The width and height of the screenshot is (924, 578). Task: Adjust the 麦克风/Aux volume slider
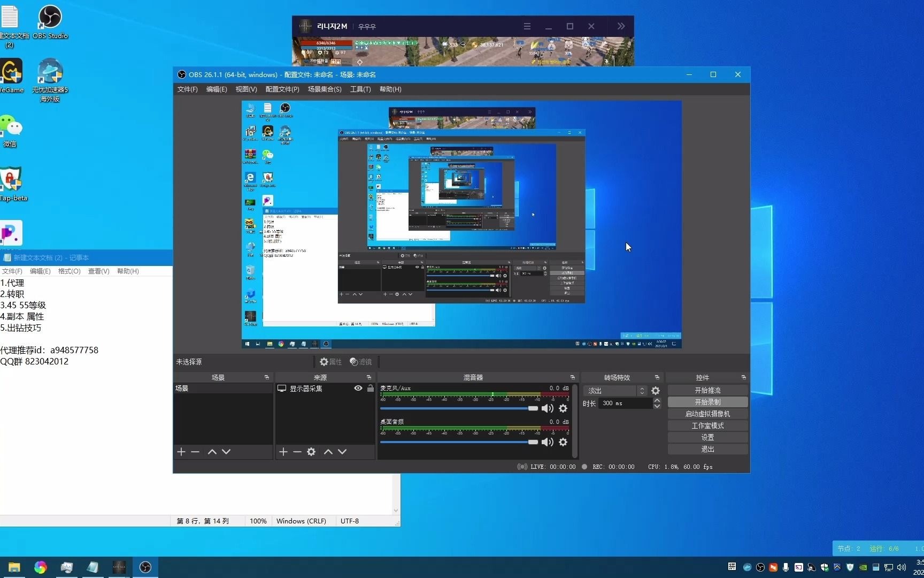point(459,408)
